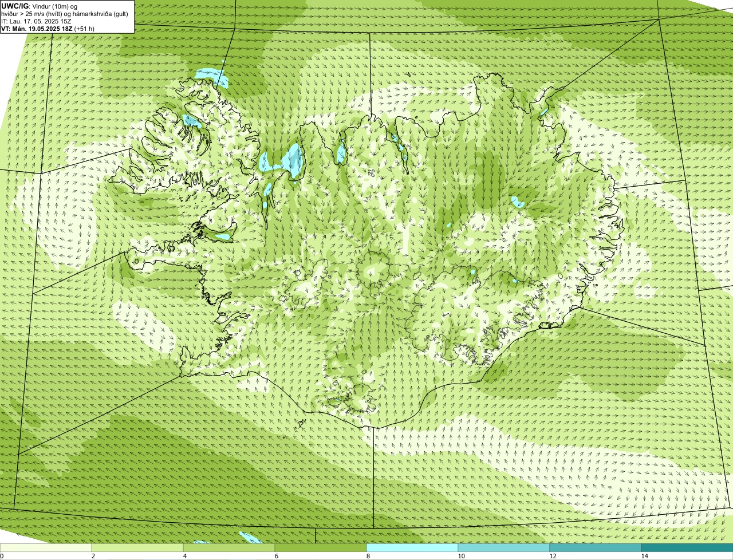
Task: Click the text 'hviður > 25 m/s (hvítt) og hámarkshviða (gult)'
Action: pos(65,14)
